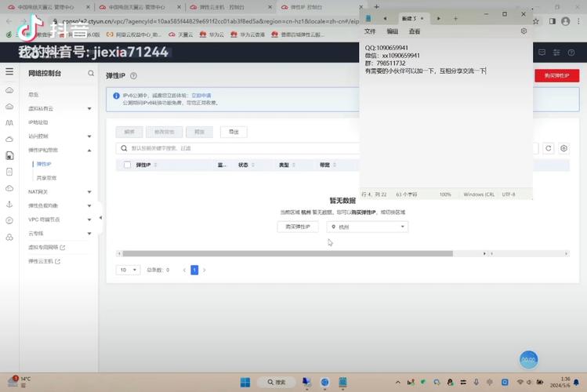
Task: Open the browser three-dot menu
Action: coord(578,21)
